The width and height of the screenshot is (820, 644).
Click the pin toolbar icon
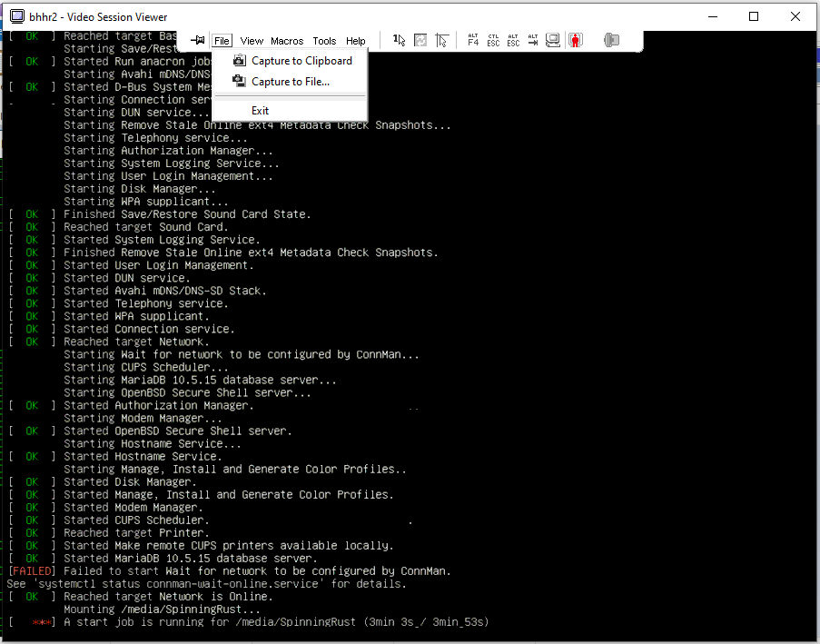pos(197,40)
